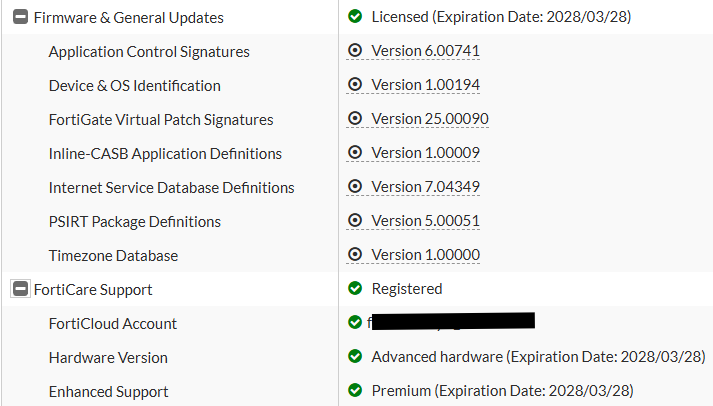Click the version icon next to Version 7.04349
713x406 pixels.
pos(355,187)
